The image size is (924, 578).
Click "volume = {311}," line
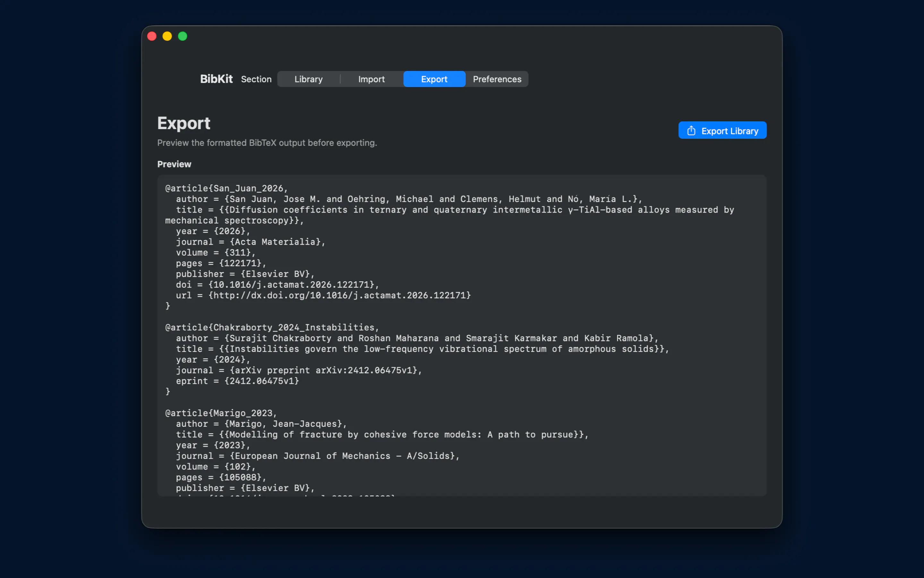point(215,253)
